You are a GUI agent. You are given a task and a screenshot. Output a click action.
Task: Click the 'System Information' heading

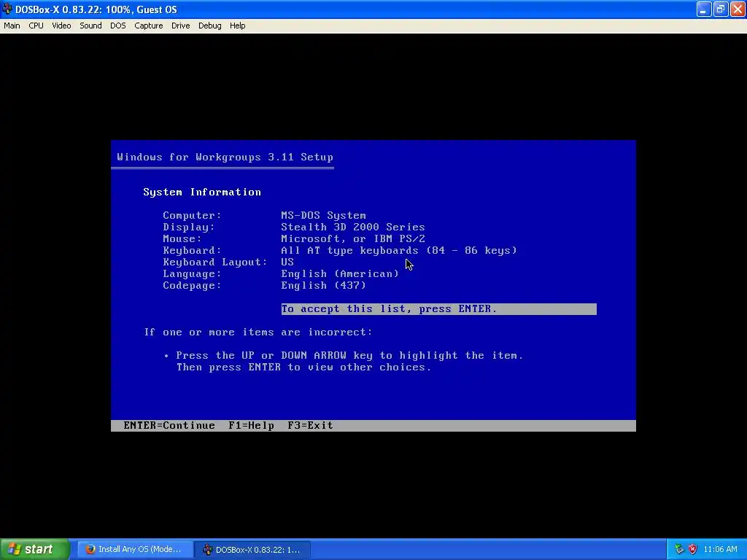pos(202,192)
